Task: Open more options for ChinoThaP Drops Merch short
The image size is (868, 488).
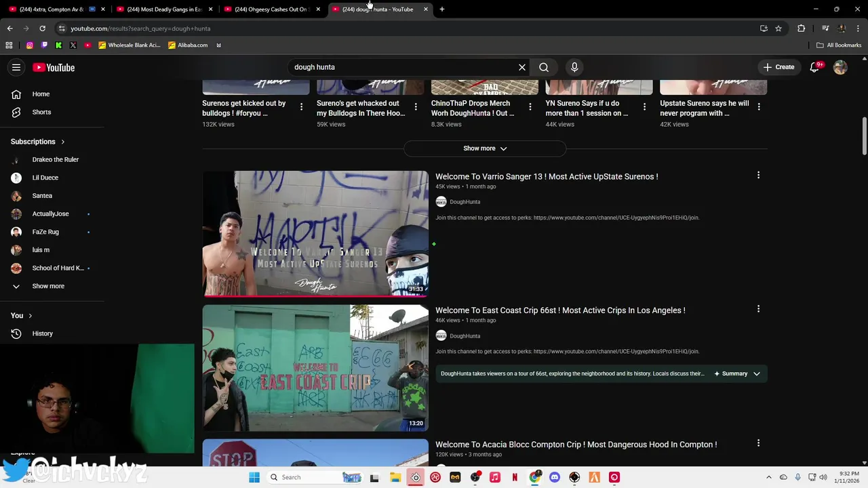Action: click(530, 106)
